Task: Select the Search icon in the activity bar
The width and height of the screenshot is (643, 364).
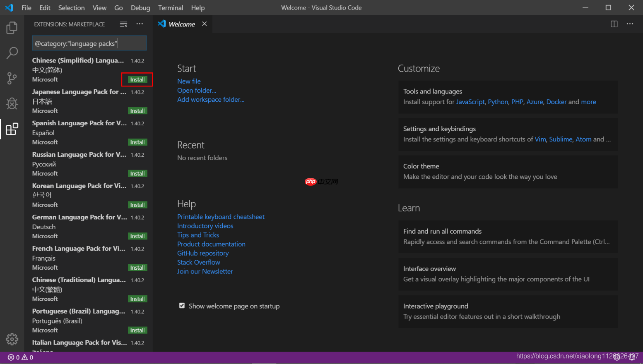Action: (12, 53)
